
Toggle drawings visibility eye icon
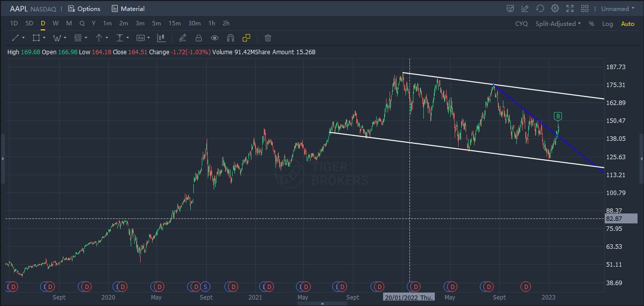[x=215, y=38]
